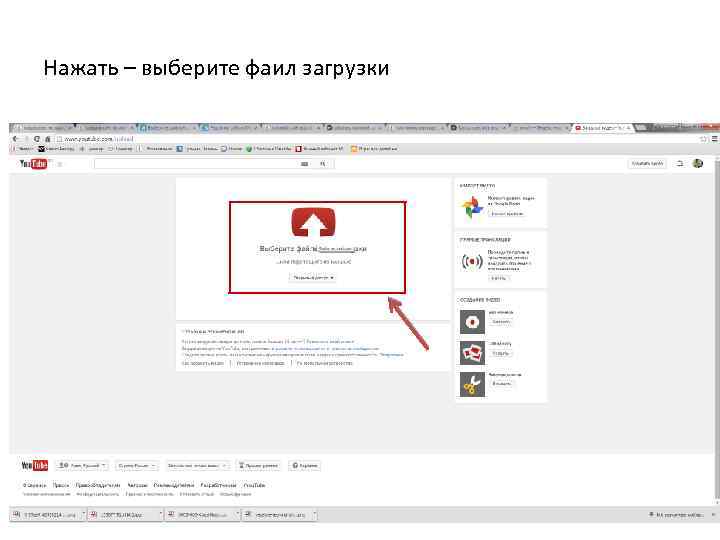Reload the page with the refresh icon
720x540 pixels.
[37, 139]
